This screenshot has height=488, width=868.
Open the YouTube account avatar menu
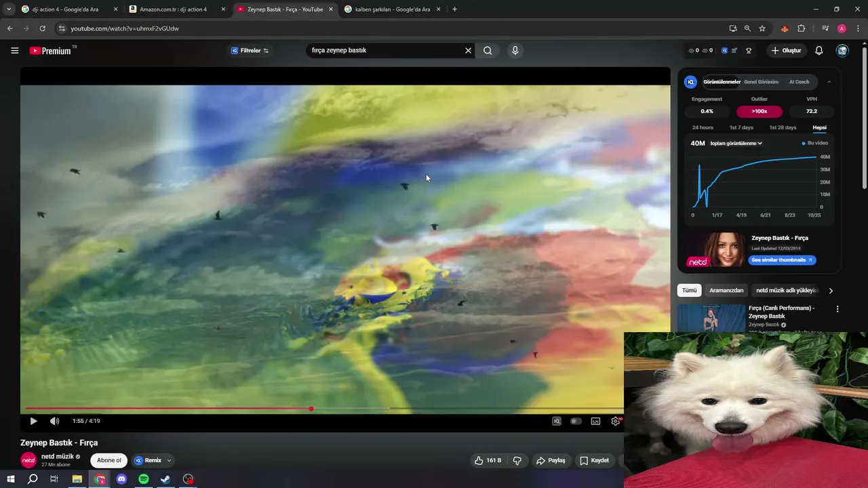pos(842,50)
